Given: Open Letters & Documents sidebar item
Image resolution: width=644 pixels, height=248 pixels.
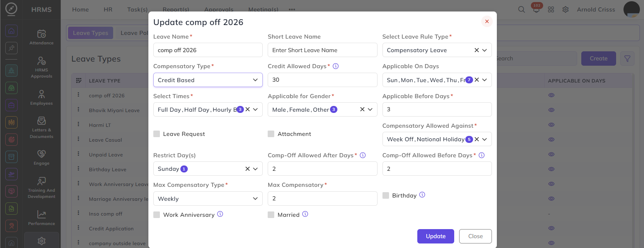Looking at the screenshot, I should (x=41, y=127).
